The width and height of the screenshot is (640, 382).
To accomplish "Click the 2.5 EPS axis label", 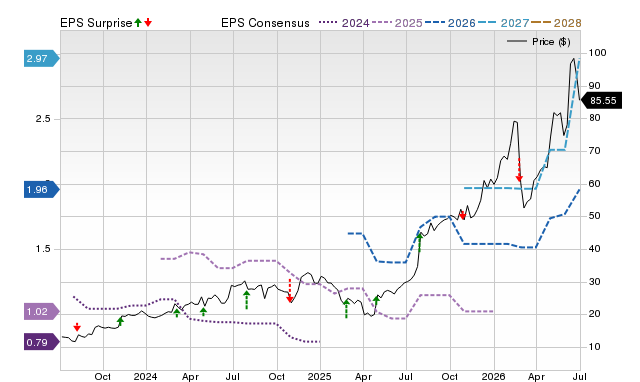I will 43,119.
